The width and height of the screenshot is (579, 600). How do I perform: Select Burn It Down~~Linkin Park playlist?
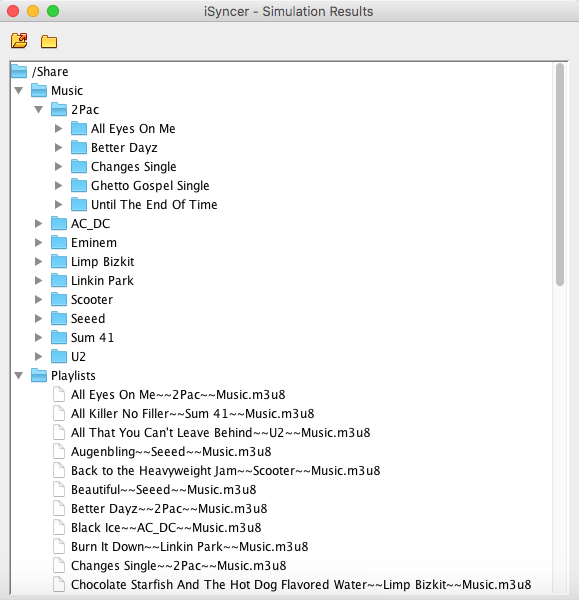point(189,546)
